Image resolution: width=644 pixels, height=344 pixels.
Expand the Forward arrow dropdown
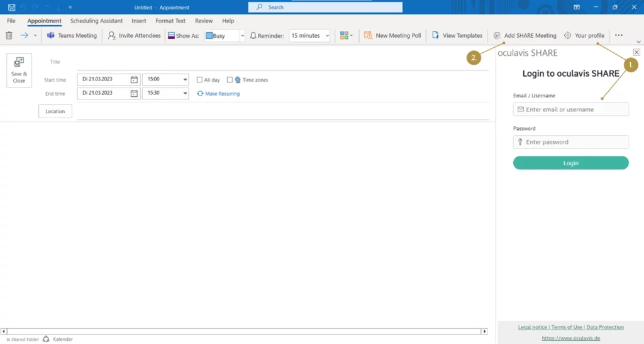pyautogui.click(x=35, y=35)
